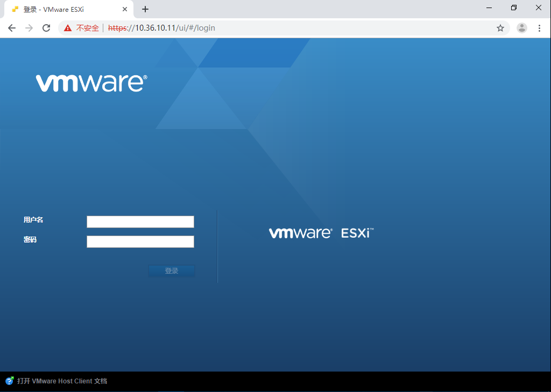This screenshot has height=392, width=551.
Task: Click the 密码 password input field
Action: coord(140,241)
